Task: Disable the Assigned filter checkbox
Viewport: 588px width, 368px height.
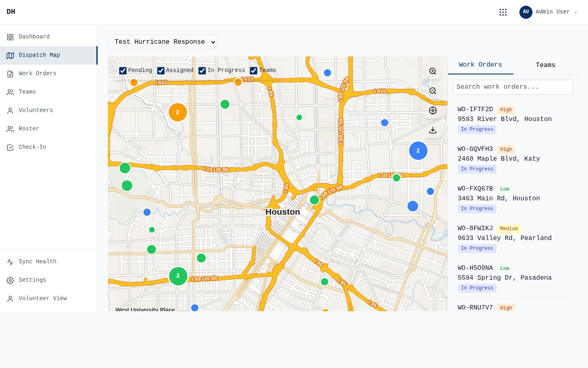Action: pyautogui.click(x=161, y=70)
